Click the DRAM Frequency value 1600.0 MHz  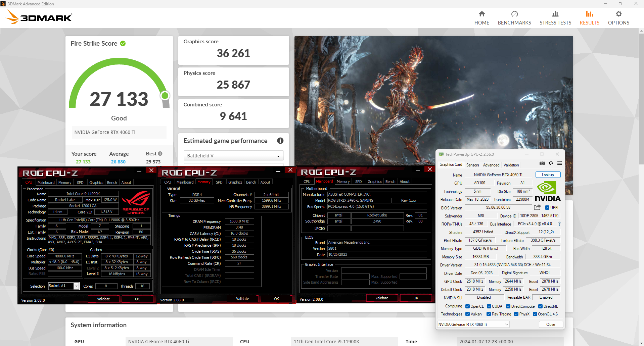239,221
